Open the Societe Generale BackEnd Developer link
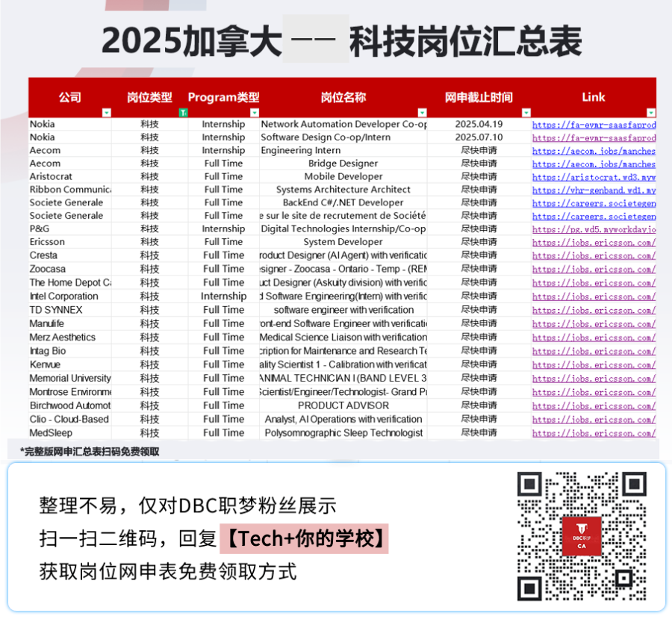672x622 pixels. click(x=594, y=203)
